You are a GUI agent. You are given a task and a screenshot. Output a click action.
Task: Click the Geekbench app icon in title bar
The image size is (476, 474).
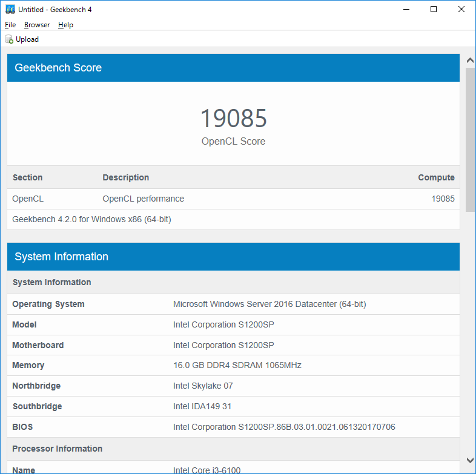tap(10, 10)
